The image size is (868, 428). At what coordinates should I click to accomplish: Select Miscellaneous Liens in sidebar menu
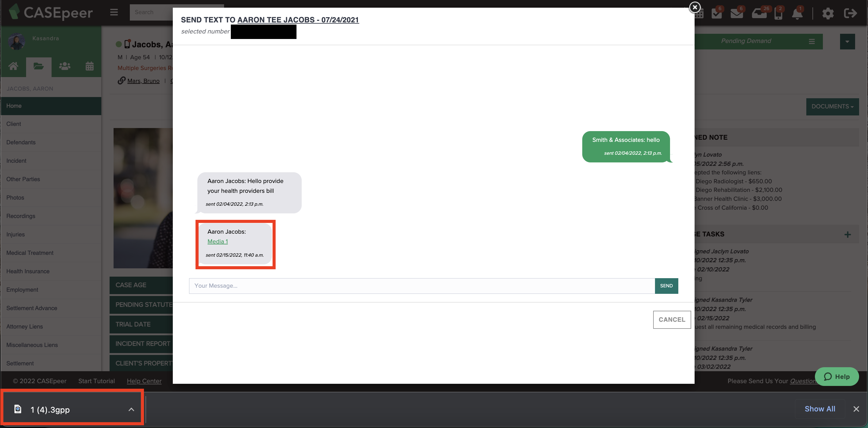pos(51,345)
